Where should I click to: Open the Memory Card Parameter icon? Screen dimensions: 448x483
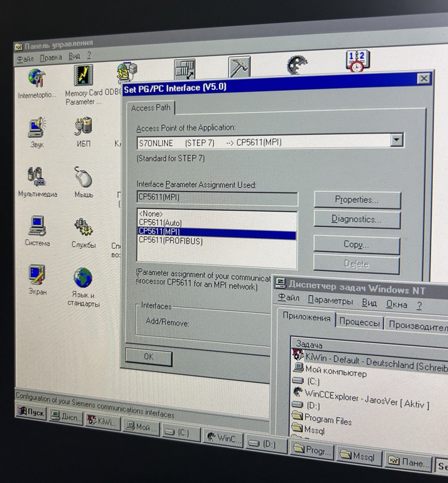pyautogui.click(x=83, y=75)
